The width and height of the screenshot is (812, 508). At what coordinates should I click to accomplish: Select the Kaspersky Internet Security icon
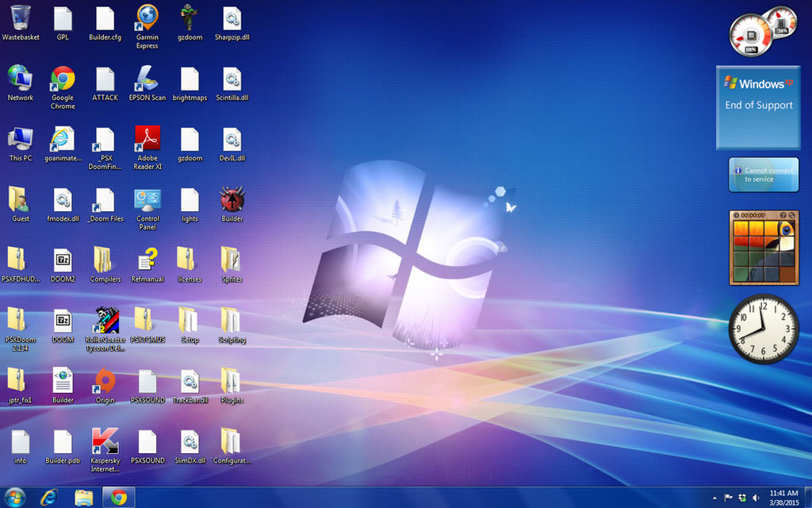click(x=105, y=450)
